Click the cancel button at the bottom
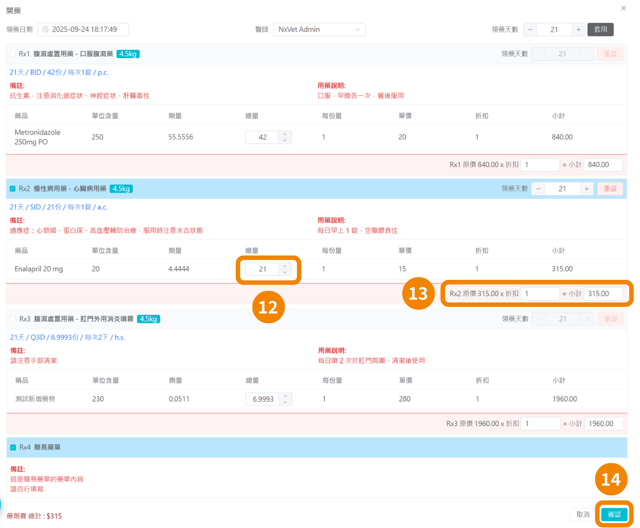 (583, 514)
